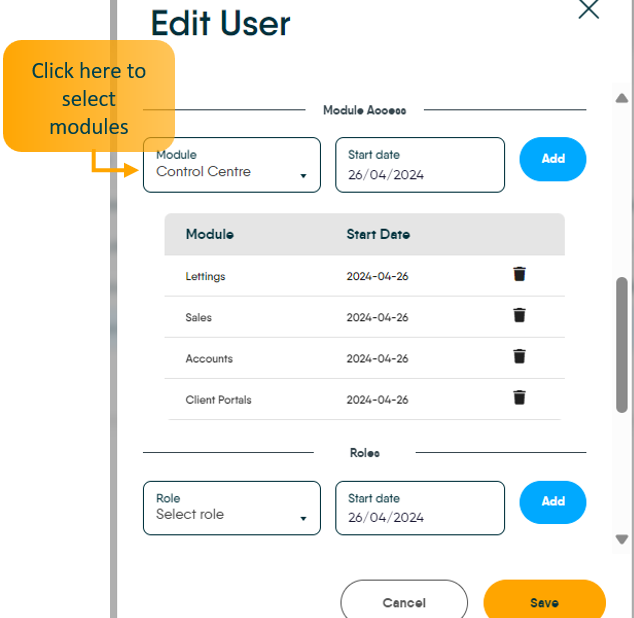Delete the Lettings module row

click(519, 274)
